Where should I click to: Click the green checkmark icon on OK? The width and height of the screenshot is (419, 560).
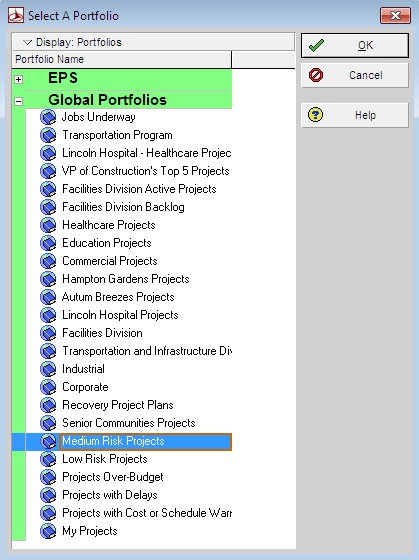coord(316,45)
